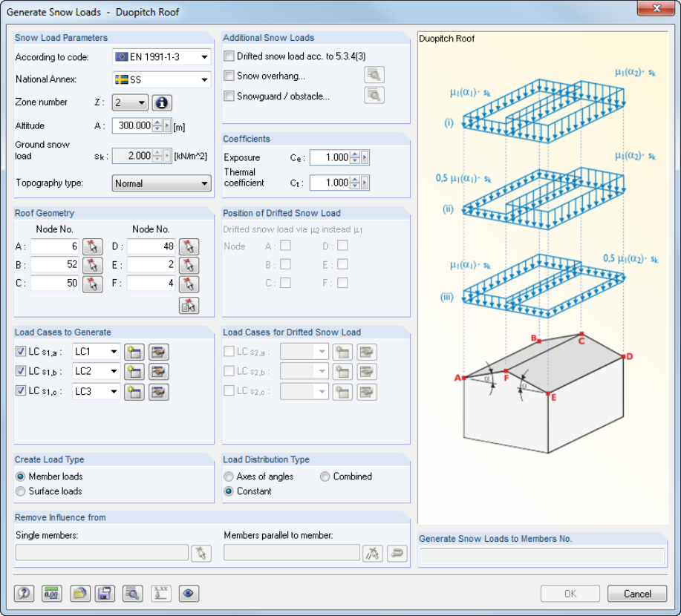Pick parallel member graphically
Screen dimensions: 681x616
tap(373, 554)
